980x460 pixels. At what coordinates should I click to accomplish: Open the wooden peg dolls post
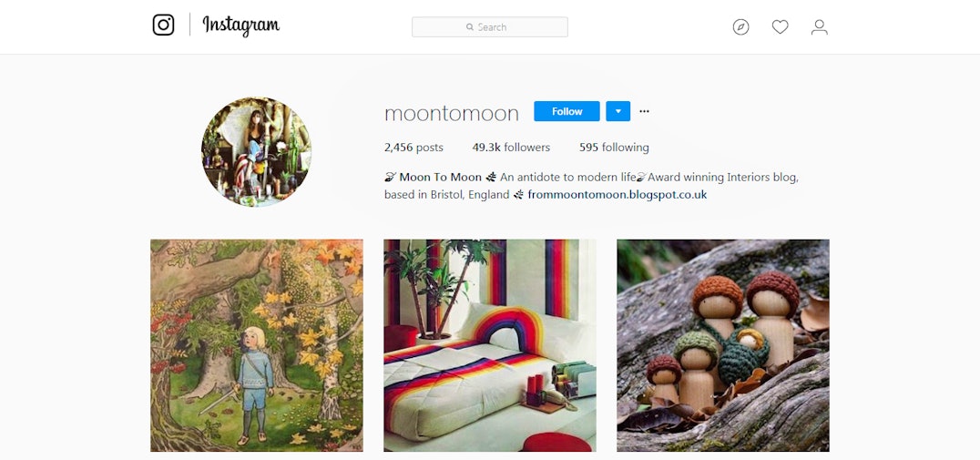[723, 345]
